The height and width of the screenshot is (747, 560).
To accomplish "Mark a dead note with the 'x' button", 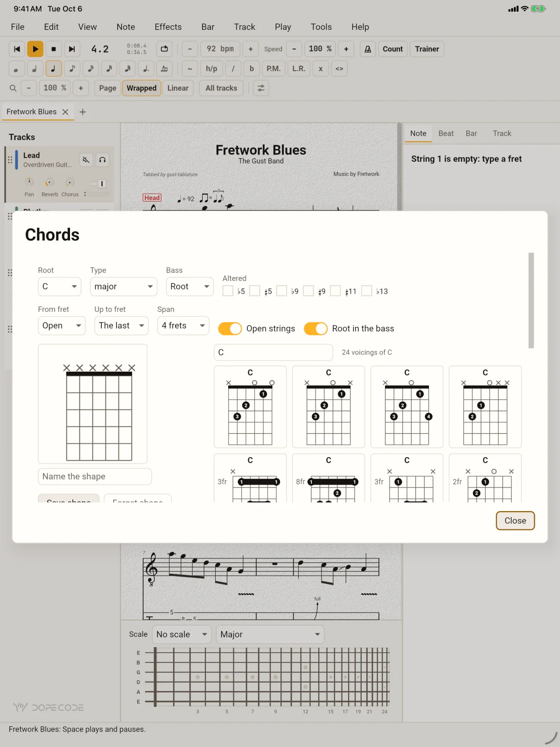I will (321, 69).
